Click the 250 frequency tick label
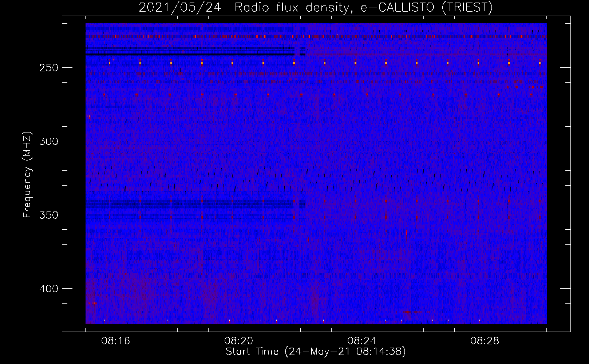This screenshot has height=364, width=589. [48, 68]
